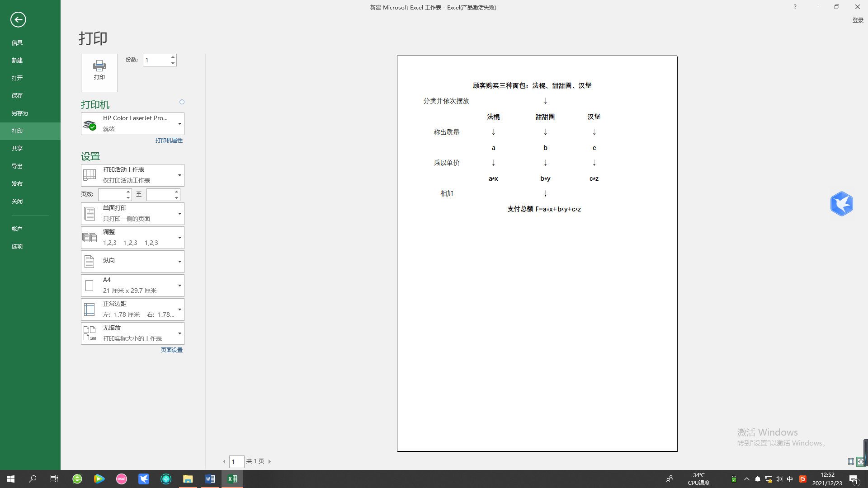
Task: Switch input language via the 中 tray indicator
Action: (790, 479)
